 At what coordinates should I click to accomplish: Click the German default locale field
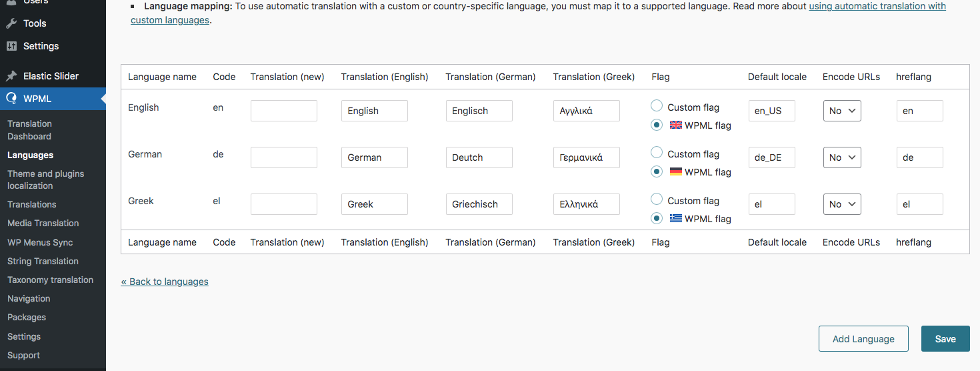pyautogui.click(x=771, y=157)
